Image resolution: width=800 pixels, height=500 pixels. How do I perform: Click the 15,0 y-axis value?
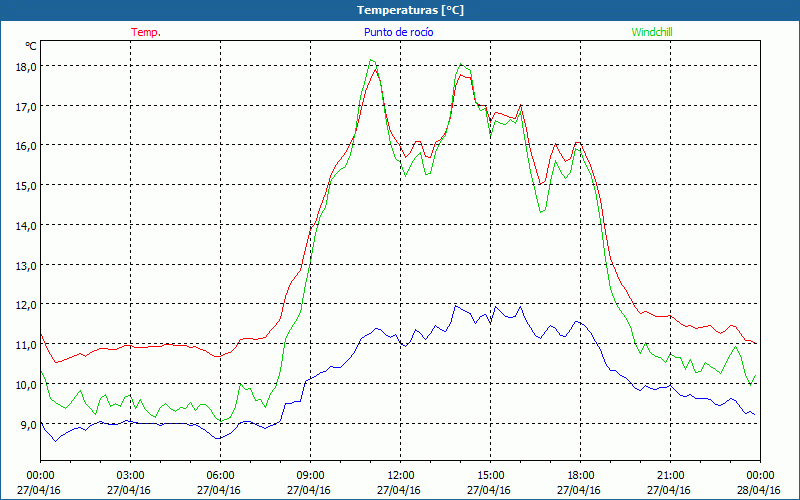coord(26,186)
